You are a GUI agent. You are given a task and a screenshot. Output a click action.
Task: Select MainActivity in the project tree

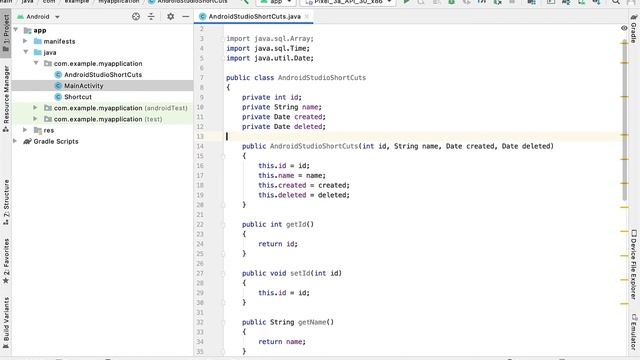pos(83,86)
